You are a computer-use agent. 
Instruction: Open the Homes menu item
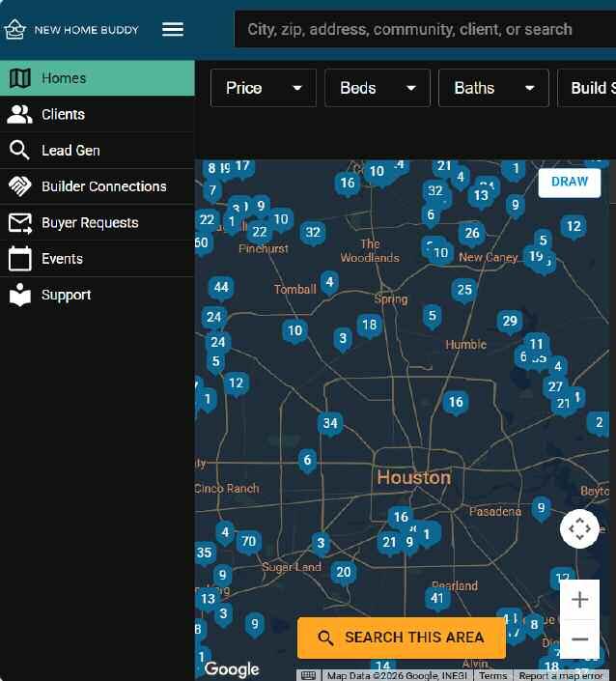pyautogui.click(x=98, y=78)
